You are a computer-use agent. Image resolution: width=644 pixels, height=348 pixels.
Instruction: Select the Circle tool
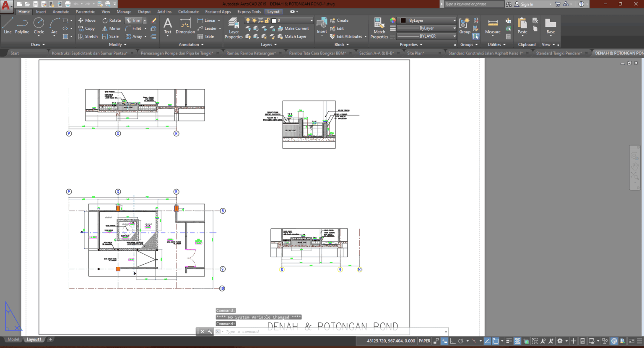coord(39,26)
